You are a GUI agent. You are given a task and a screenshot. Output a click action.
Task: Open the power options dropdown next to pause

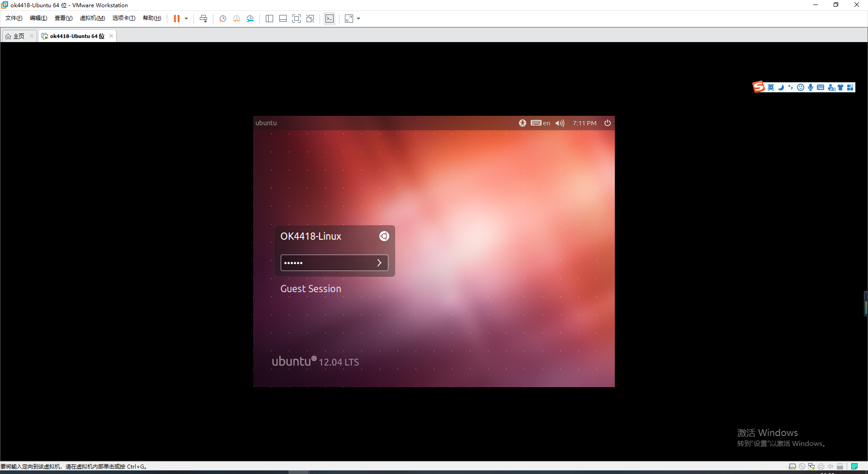point(186,19)
